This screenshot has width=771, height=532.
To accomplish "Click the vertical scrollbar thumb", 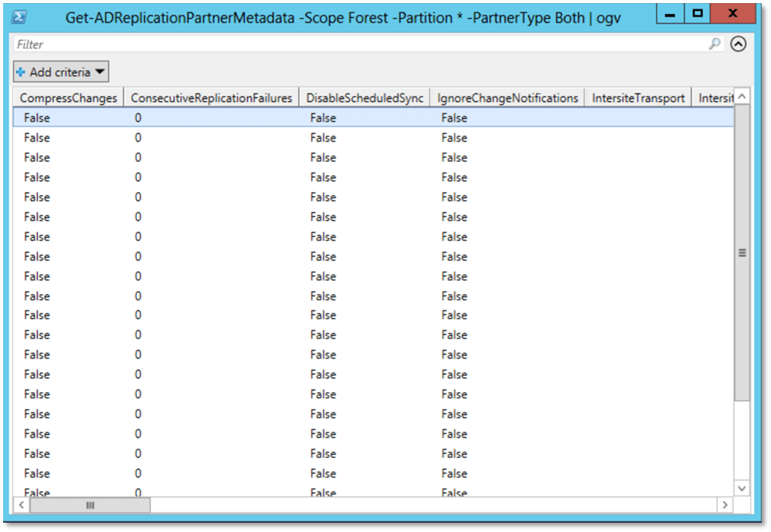I will (x=741, y=253).
